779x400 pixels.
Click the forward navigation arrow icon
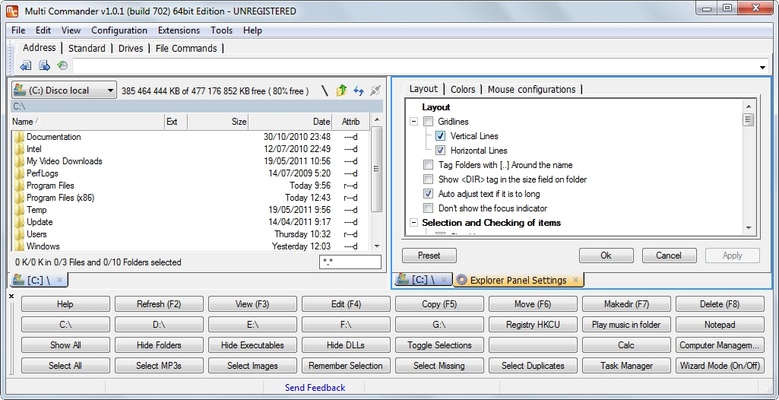click(x=44, y=66)
